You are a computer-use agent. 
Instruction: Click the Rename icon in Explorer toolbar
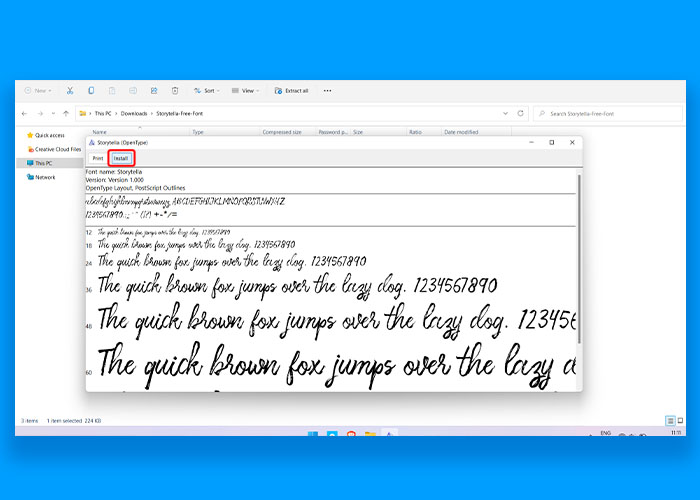coord(133,91)
